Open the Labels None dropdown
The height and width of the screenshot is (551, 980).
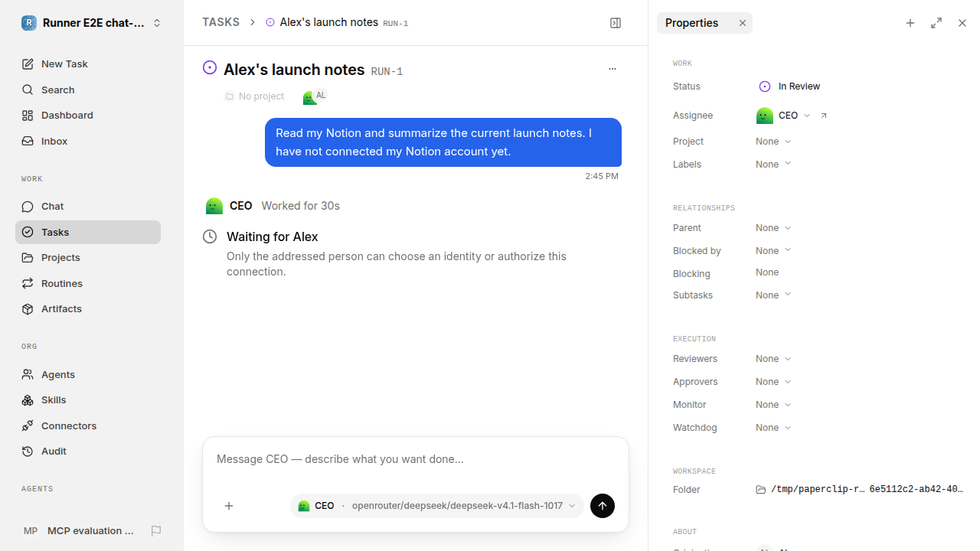[773, 165]
